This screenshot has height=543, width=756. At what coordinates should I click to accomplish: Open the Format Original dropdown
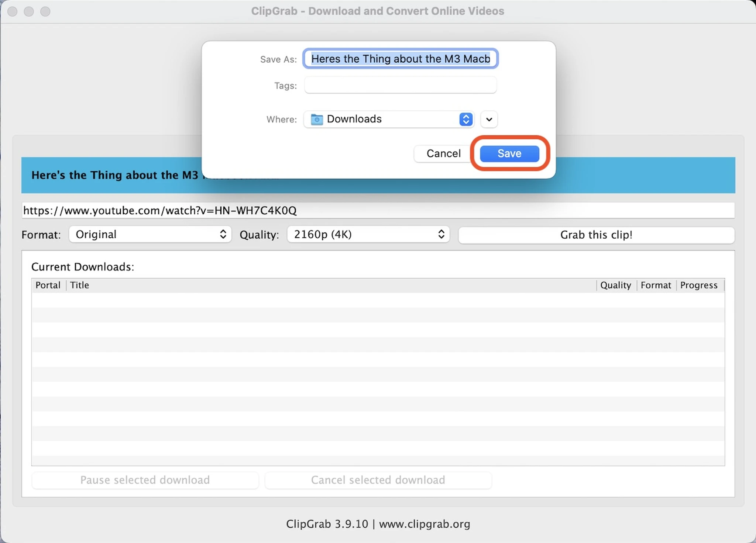pos(150,235)
